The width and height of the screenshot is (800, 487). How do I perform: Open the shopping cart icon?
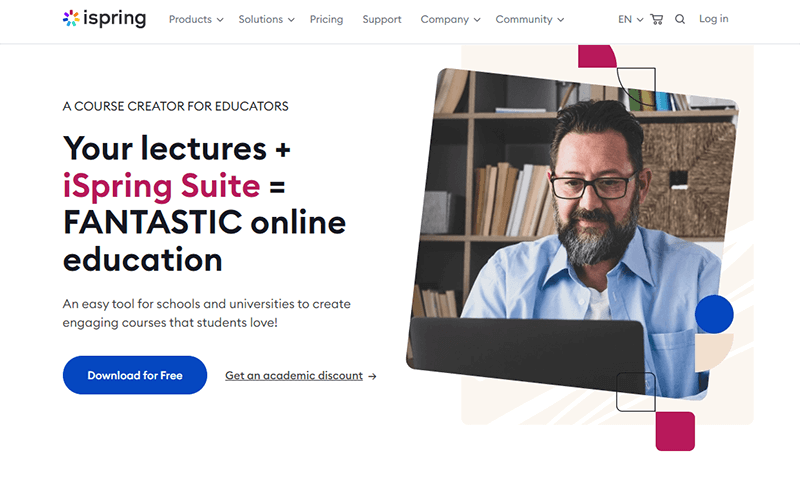point(657,19)
